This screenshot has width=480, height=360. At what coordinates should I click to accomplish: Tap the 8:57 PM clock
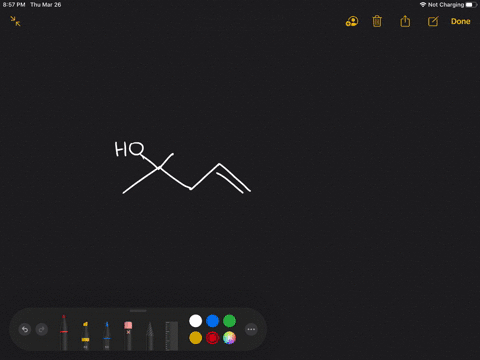pos(14,5)
